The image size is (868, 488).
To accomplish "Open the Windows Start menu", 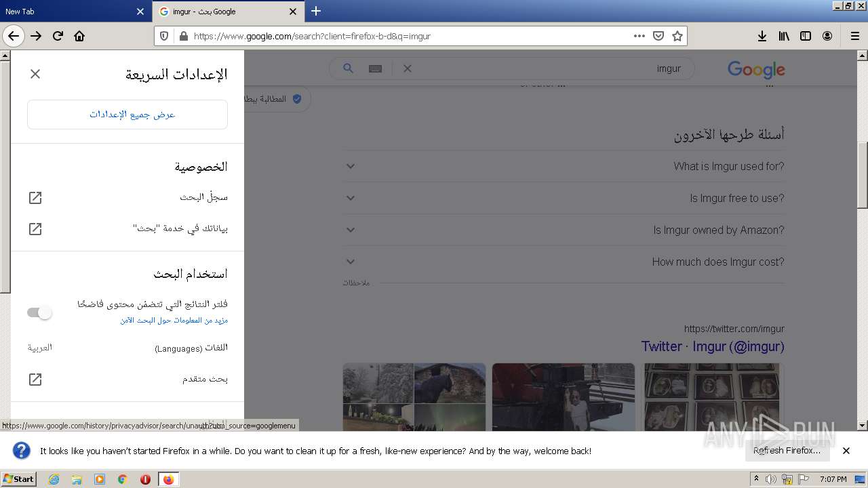I will 19,479.
